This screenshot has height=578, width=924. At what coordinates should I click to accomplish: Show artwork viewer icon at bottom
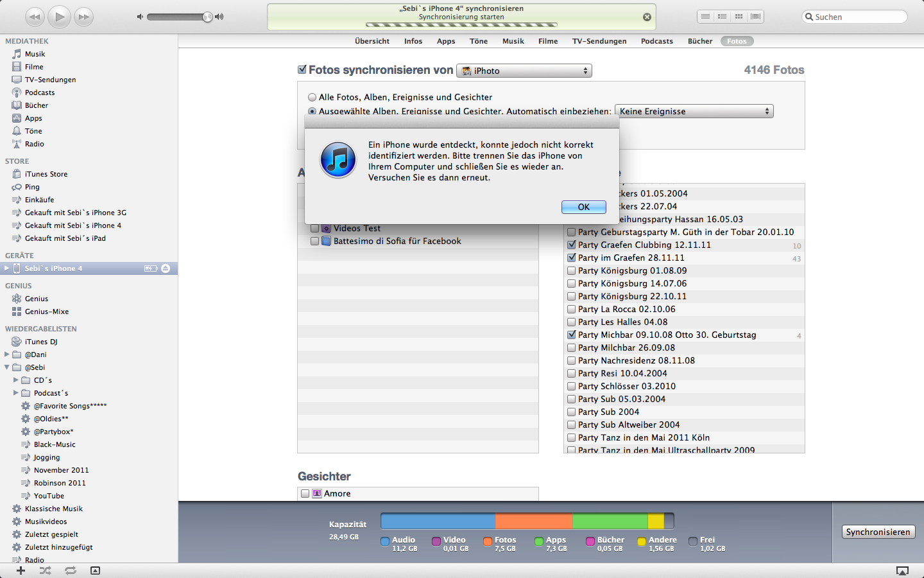pos(95,570)
